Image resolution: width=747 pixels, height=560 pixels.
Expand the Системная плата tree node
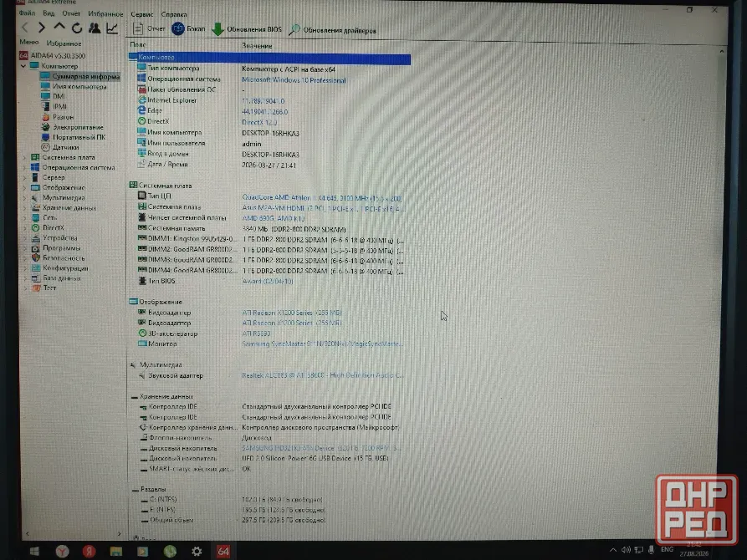pyautogui.click(x=25, y=157)
